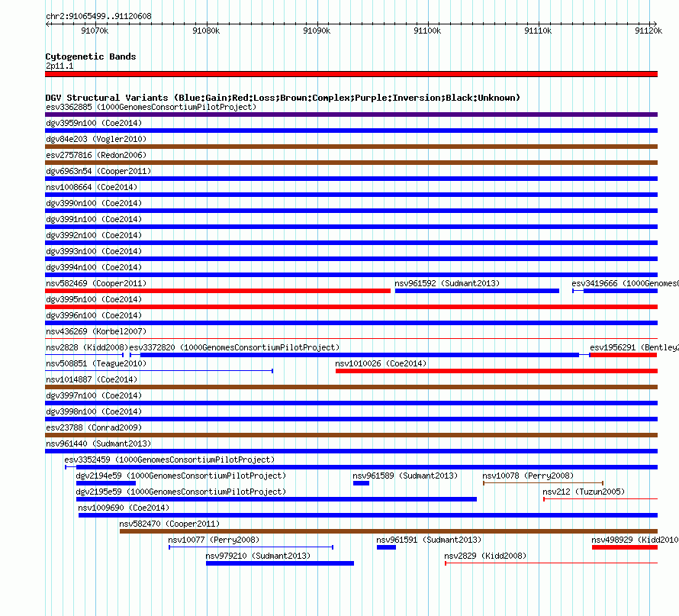Click red nsv498929 loss bar
Viewport: 679px width, 616px height.
[625, 547]
